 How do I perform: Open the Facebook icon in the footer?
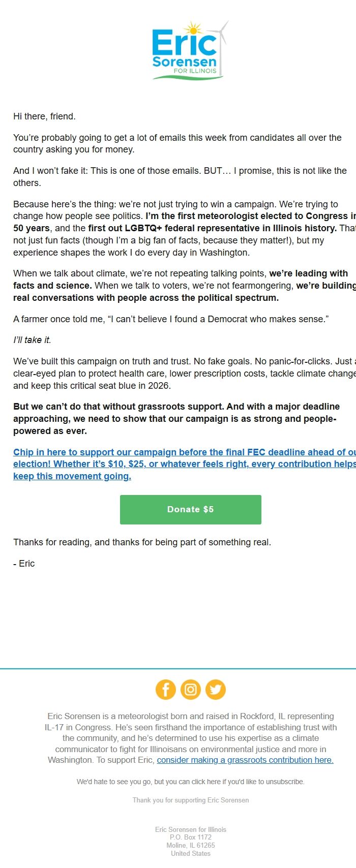click(x=165, y=690)
